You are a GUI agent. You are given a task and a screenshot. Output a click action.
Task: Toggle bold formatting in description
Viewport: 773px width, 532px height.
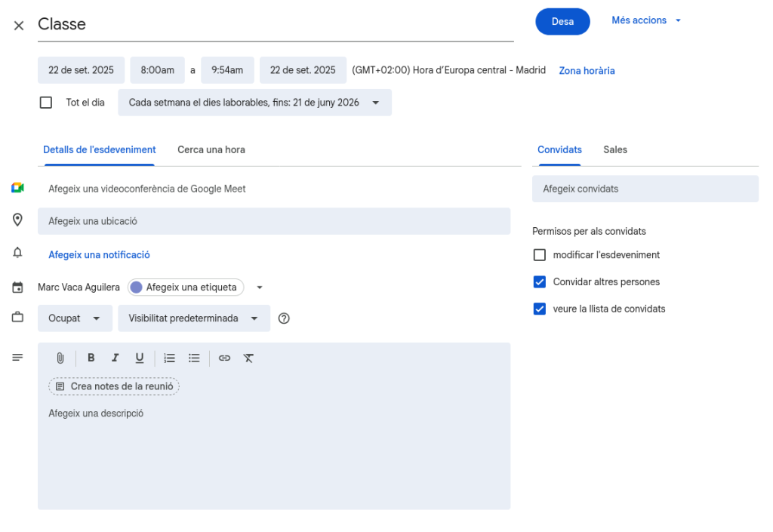(91, 358)
